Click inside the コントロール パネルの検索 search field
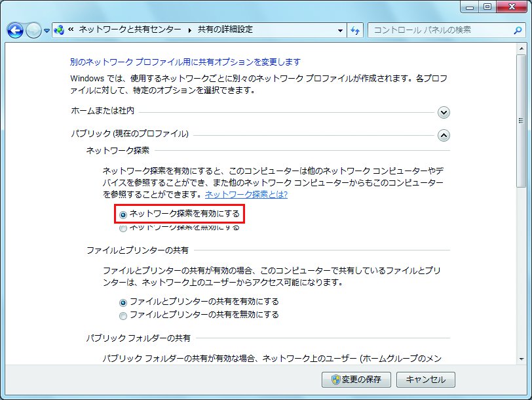This screenshot has height=400, width=532. 439,30
